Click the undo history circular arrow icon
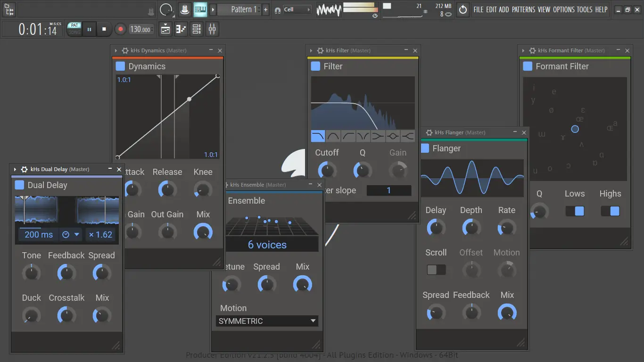The image size is (644, 362). 463,9
